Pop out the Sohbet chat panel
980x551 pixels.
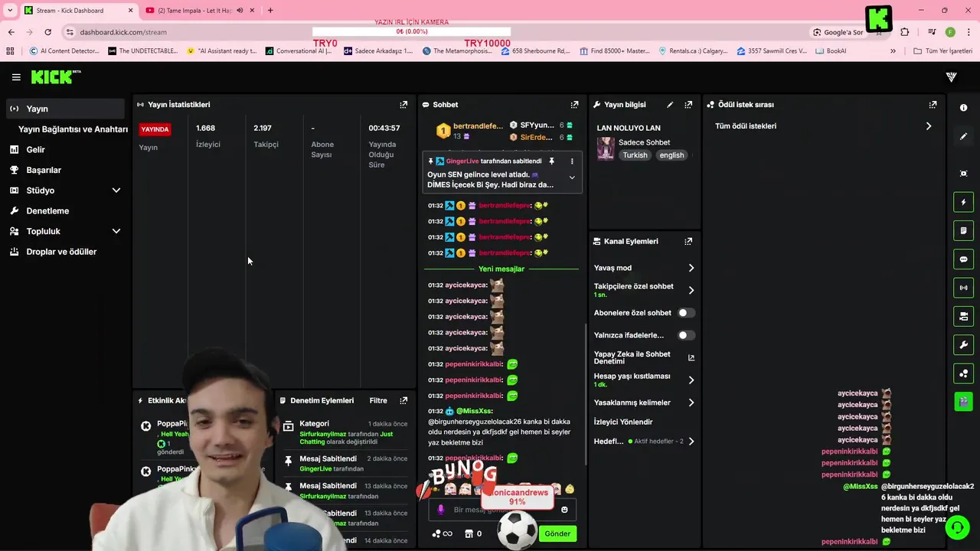click(574, 105)
